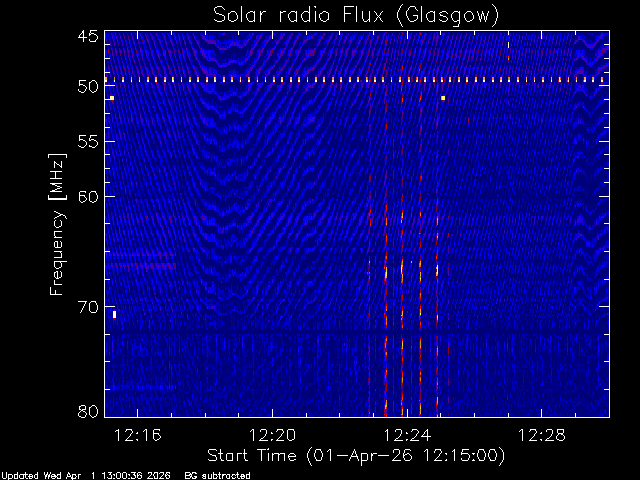Click the 12:16 time tick label

coord(138,436)
